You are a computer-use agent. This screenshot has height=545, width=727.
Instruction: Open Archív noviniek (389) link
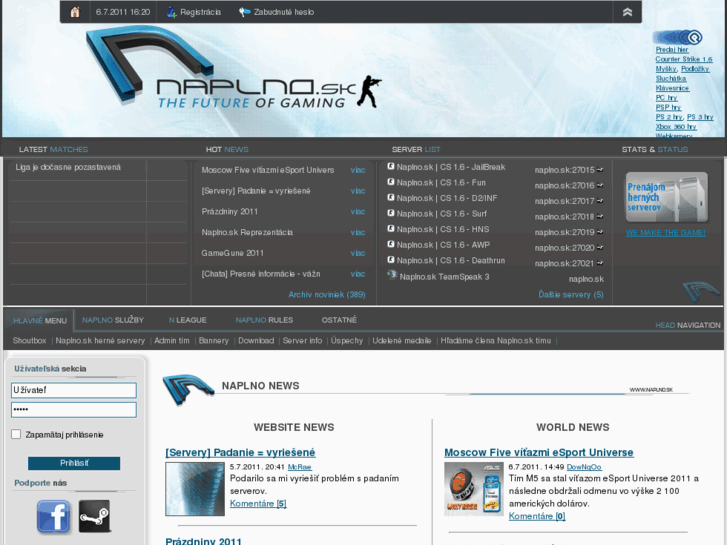327,295
